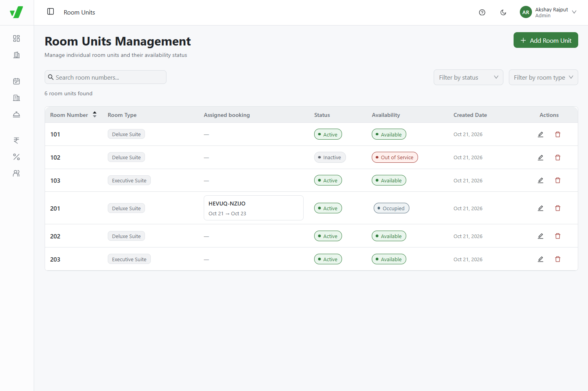Delete room 203 with the trash icon
Viewport: 588px width, 391px height.
(558, 259)
